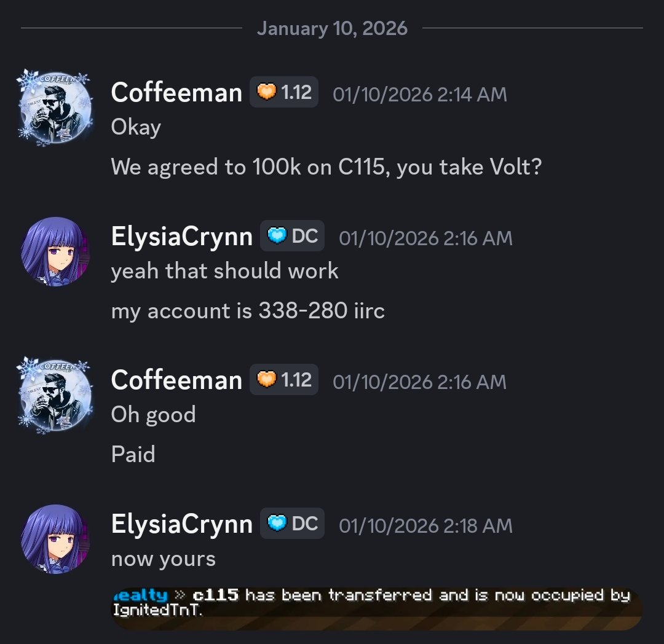The image size is (664, 644).
Task: Open Coffeeman username on the 2:14 AM message
Action: pos(176,92)
